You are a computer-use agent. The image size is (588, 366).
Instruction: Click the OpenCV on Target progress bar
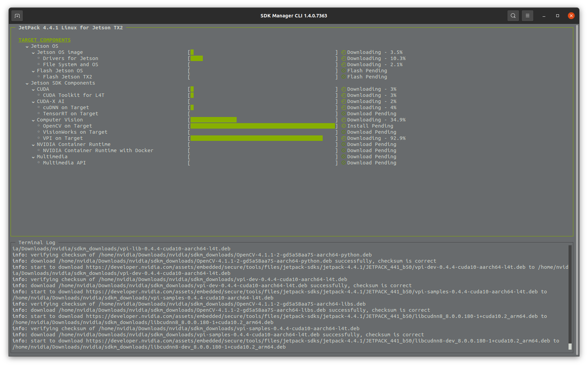click(x=263, y=126)
